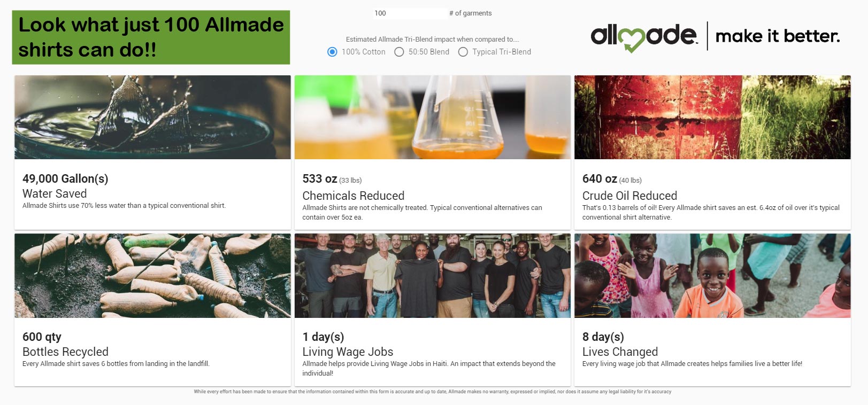
Task: Select the 50:50 Blend comparison option
Action: click(x=399, y=52)
